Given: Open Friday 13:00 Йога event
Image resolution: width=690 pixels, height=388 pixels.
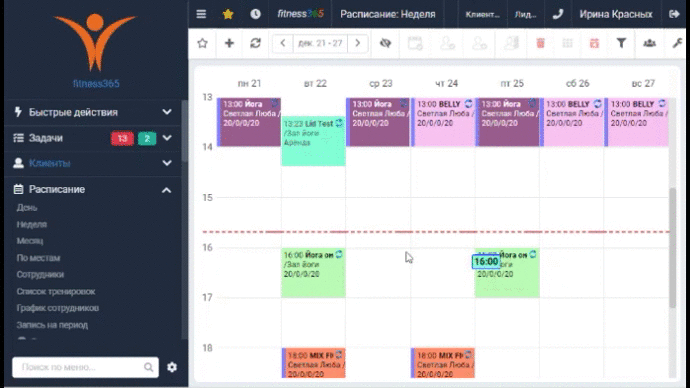Looking at the screenshot, I should [508, 122].
